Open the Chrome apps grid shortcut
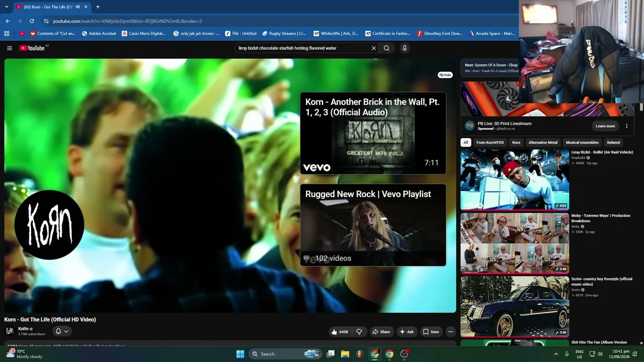Viewport: 644px width, 362px height. pos(7,34)
